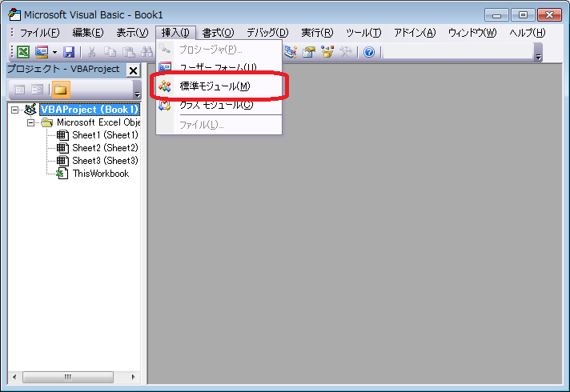570x392 pixels.
Task: Click the Microsoft Visual Basic title bar icon
Action: [14, 14]
